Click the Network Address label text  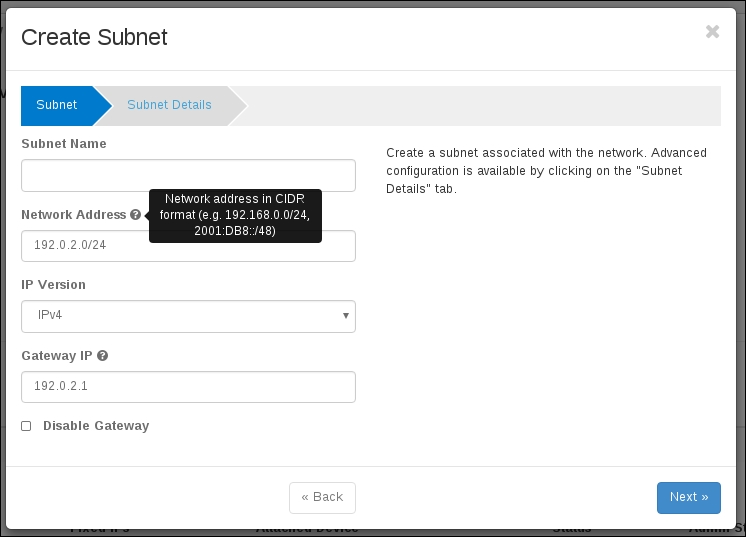pyautogui.click(x=74, y=215)
